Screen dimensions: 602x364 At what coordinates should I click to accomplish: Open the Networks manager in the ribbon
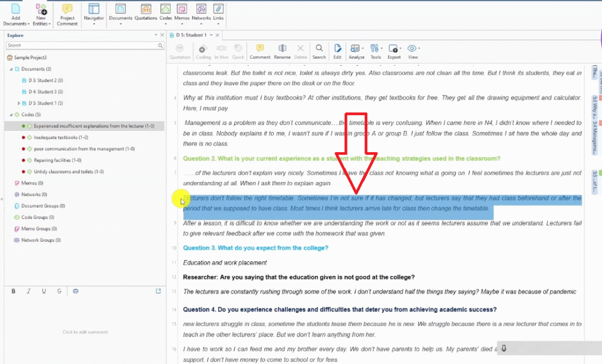click(x=201, y=12)
